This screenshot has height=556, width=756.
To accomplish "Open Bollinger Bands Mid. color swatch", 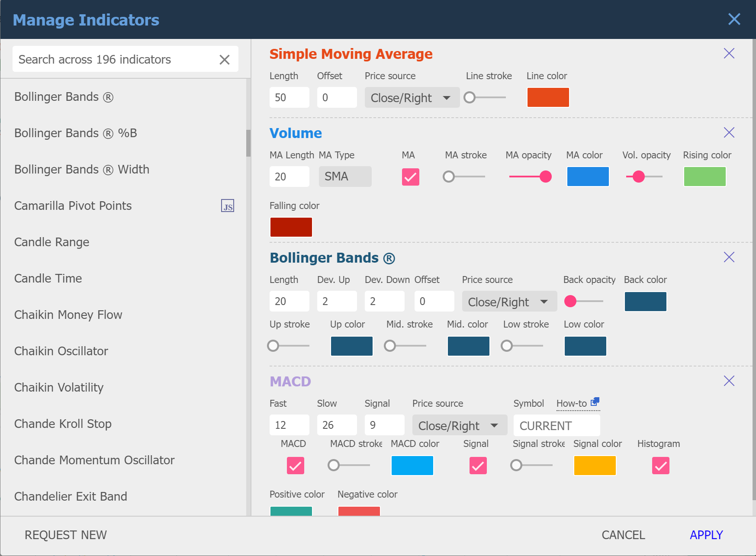I will coord(468,346).
